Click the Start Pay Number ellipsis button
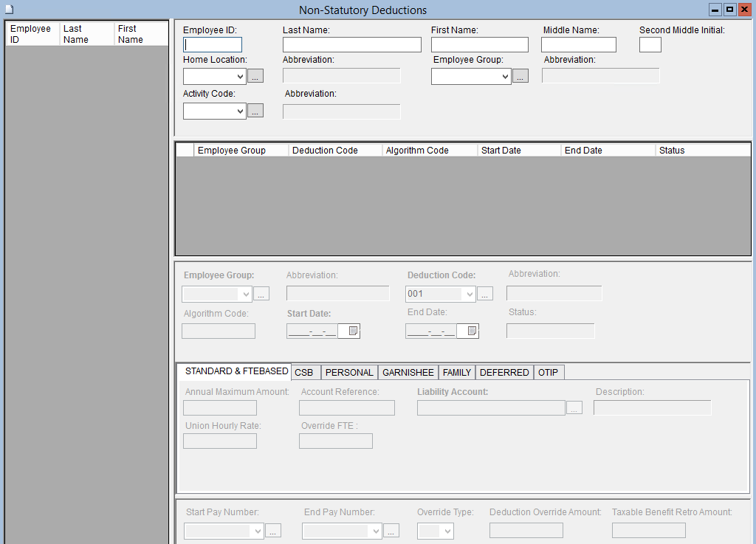756x544 pixels. point(273,530)
